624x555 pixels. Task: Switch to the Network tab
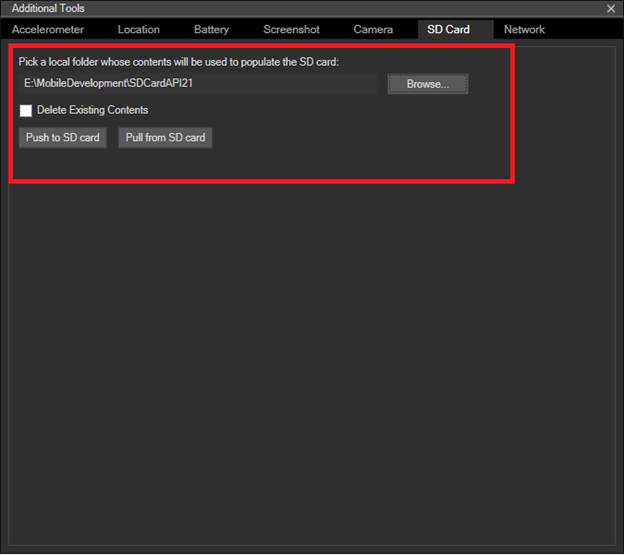click(524, 29)
